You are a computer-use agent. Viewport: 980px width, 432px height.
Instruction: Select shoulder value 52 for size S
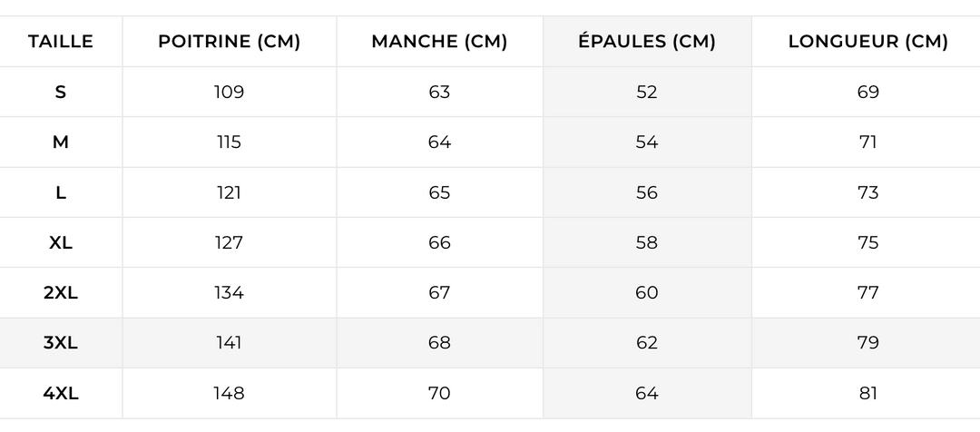(647, 92)
